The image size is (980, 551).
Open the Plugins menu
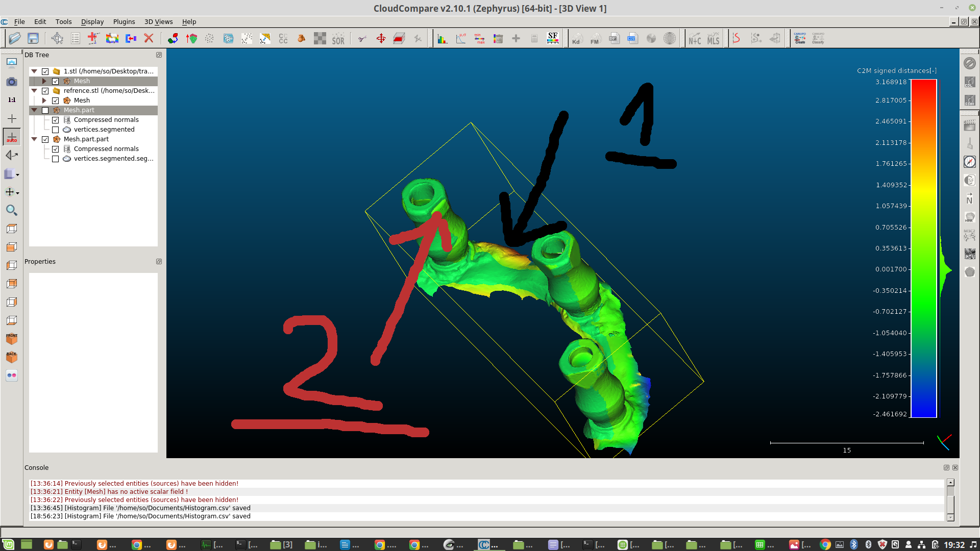124,21
